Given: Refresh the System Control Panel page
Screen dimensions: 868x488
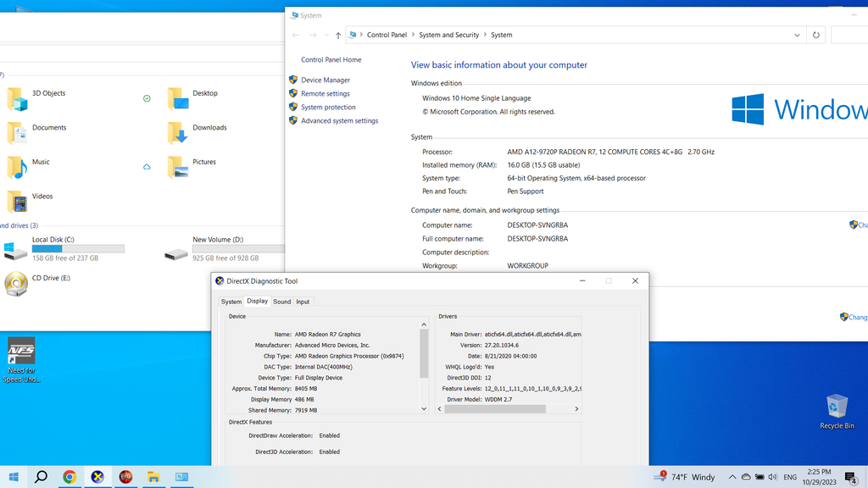Looking at the screenshot, I should 816,35.
